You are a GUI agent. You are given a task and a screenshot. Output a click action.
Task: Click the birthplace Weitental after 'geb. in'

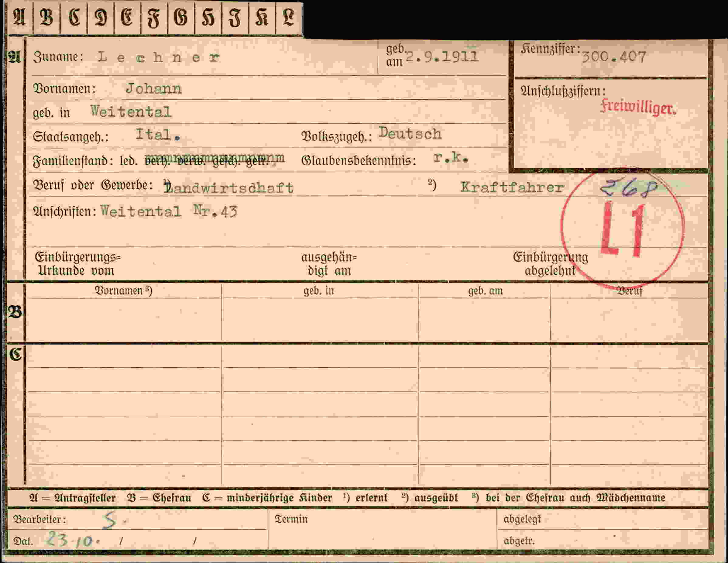tap(131, 111)
